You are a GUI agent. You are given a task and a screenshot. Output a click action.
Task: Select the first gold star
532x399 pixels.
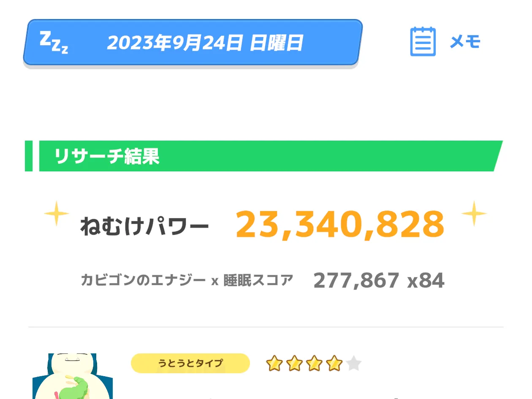[x=274, y=364]
